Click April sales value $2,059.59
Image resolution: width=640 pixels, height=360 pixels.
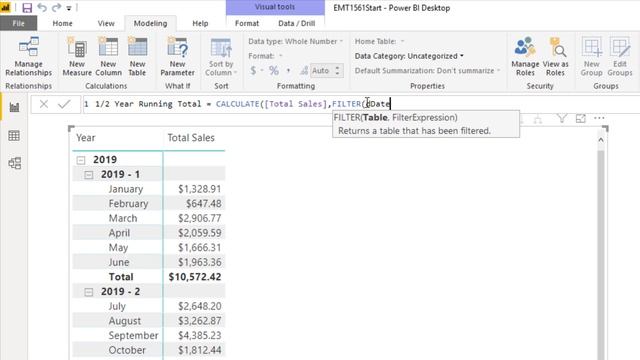click(200, 233)
